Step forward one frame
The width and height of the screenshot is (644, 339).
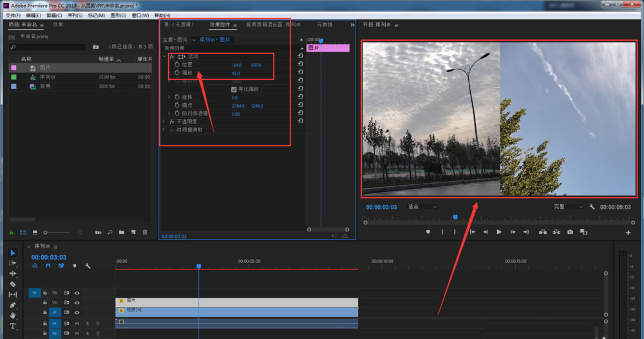pos(513,232)
